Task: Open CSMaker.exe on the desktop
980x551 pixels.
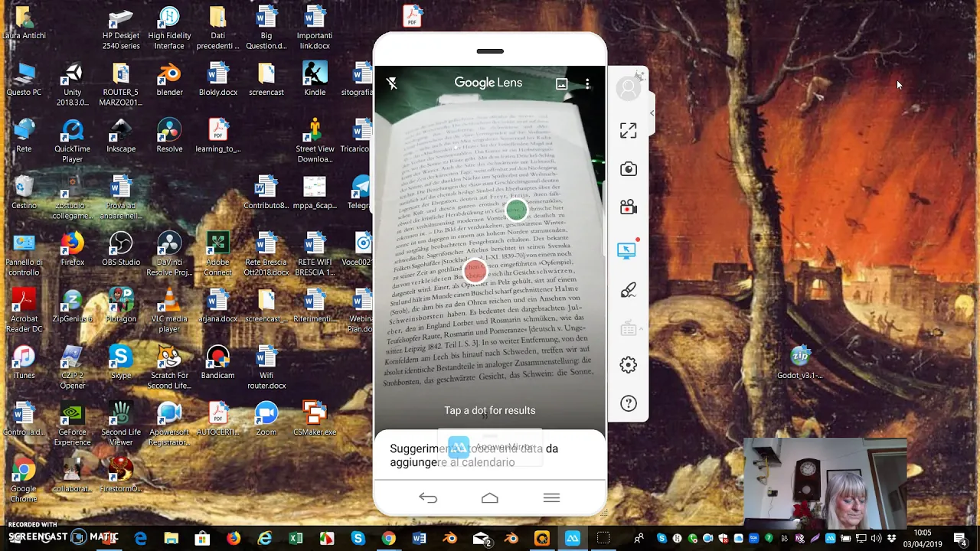Action: pyautogui.click(x=315, y=419)
